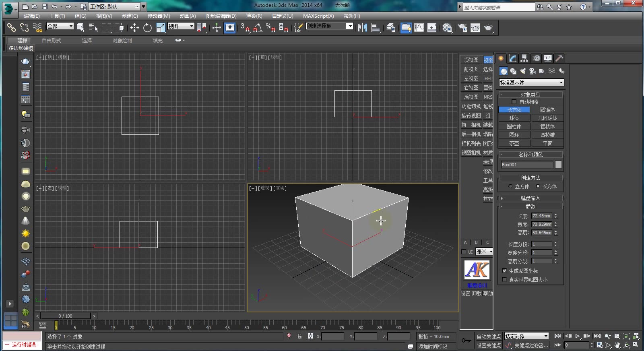Select the 立方体 radio button

510,186
